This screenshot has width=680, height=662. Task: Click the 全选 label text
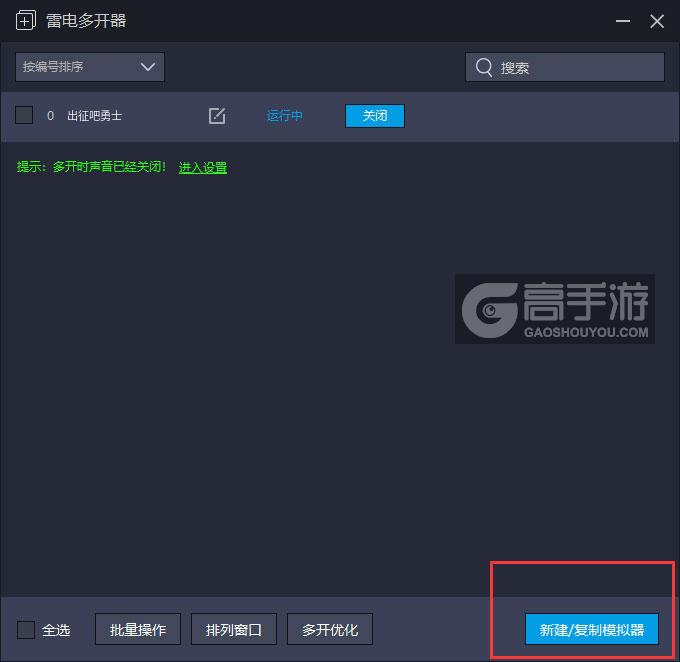[x=56, y=630]
